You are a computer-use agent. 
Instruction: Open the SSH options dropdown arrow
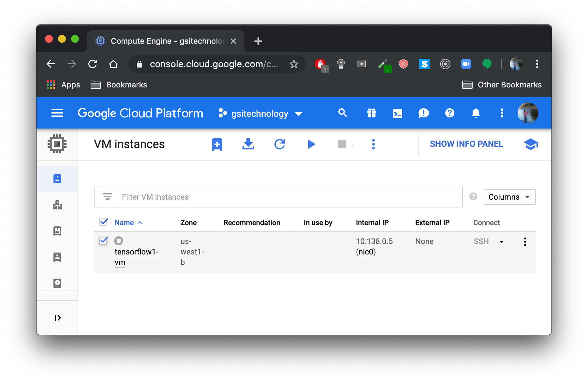tap(501, 242)
